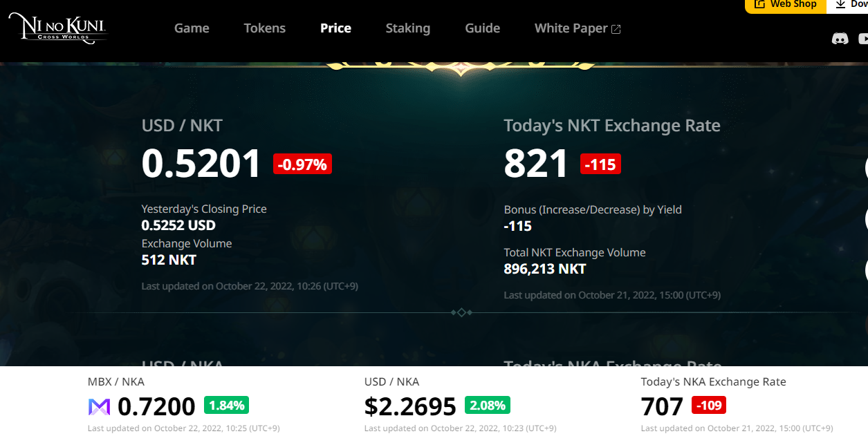Open the Tokens menu
Viewport: 868px width, 445px height.
[265, 28]
